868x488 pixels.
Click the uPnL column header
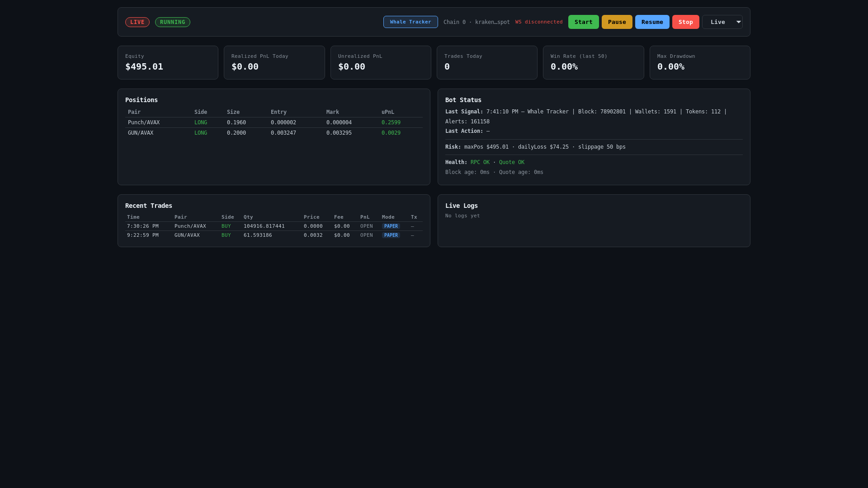[388, 112]
